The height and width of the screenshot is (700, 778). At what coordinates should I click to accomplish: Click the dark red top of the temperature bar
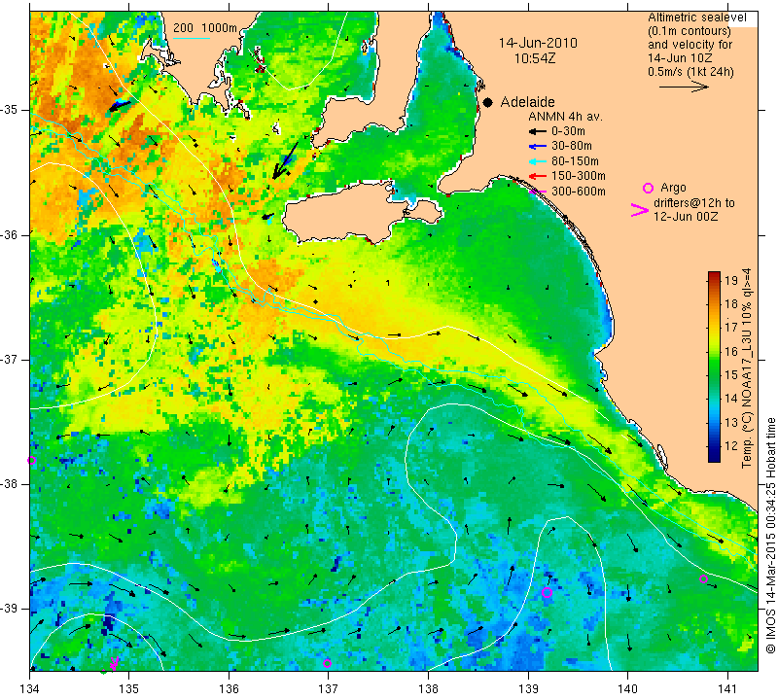714,275
